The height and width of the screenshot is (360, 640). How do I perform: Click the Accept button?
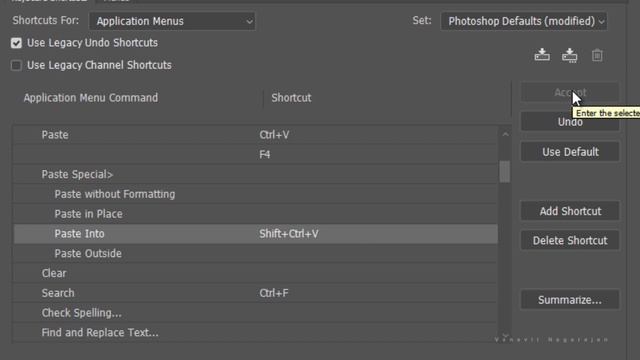pos(570,93)
